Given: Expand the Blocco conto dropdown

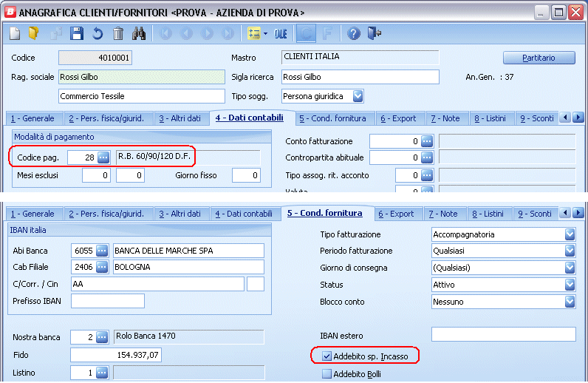Looking at the screenshot, I should pos(570,302).
